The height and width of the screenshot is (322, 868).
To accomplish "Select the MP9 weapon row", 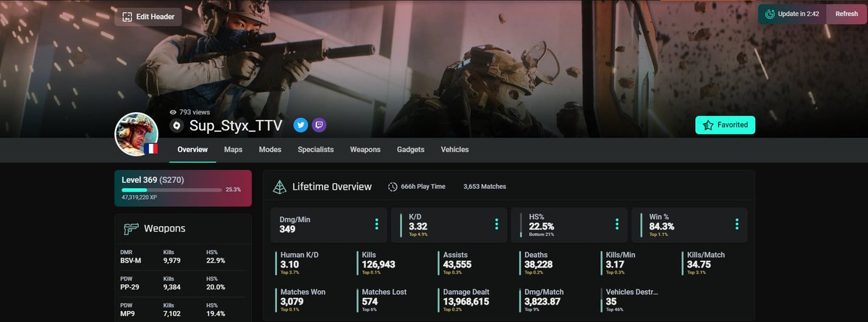I will pos(183,310).
